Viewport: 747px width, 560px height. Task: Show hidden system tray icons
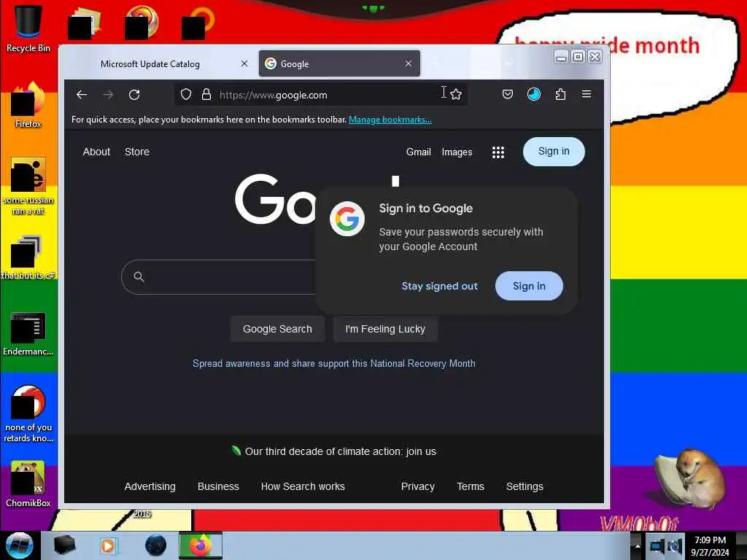638,545
